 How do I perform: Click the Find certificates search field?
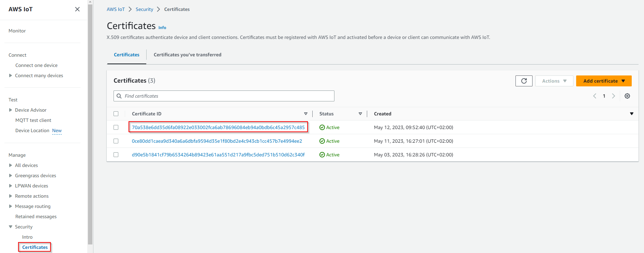(224, 96)
